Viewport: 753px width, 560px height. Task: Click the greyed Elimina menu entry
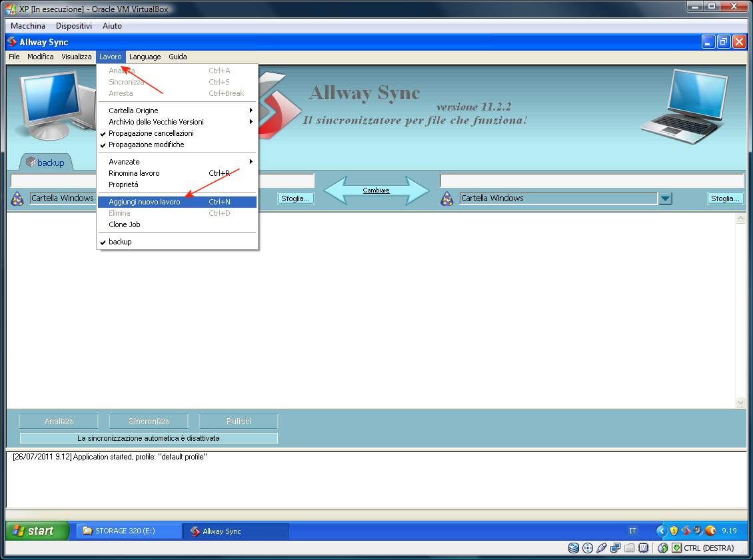tap(177, 213)
